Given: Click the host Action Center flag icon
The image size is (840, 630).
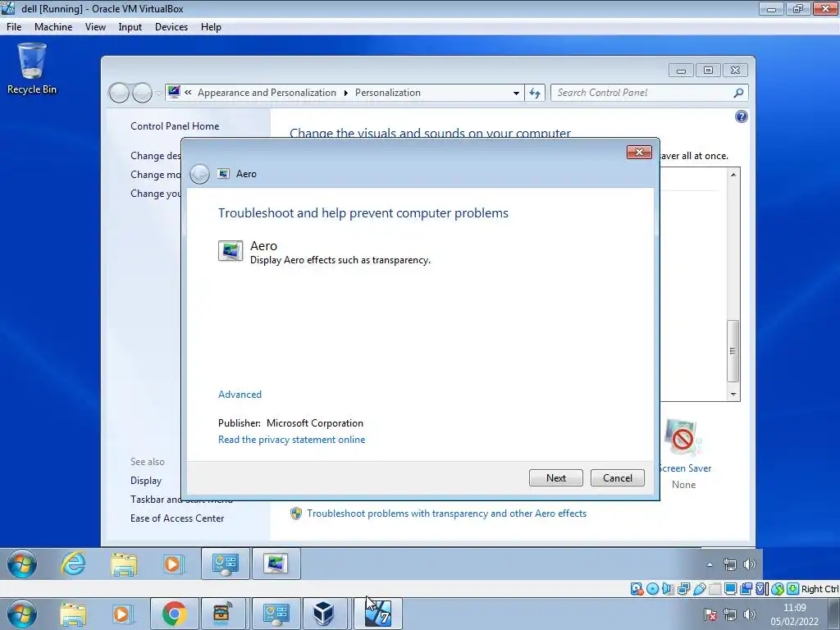Looking at the screenshot, I should point(710,614).
